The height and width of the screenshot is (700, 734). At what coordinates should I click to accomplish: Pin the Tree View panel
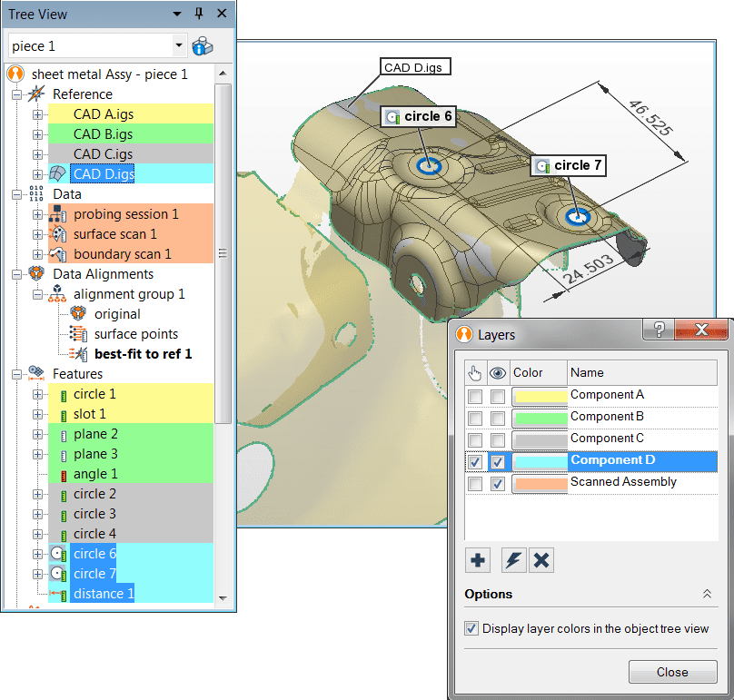(x=199, y=14)
